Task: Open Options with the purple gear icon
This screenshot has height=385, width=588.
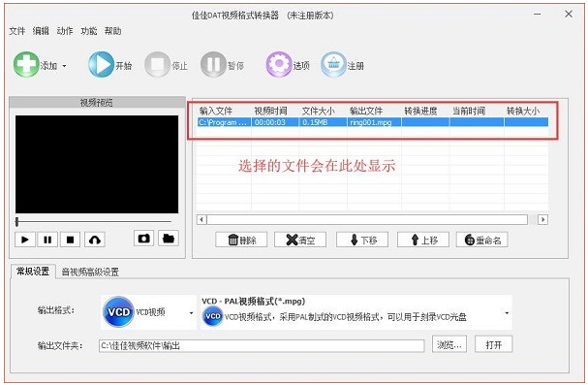Action: point(279,65)
